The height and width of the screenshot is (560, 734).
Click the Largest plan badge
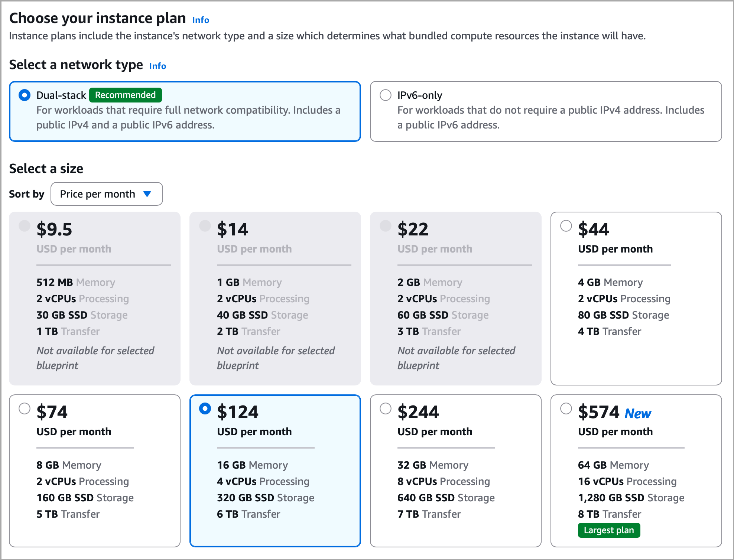click(608, 530)
